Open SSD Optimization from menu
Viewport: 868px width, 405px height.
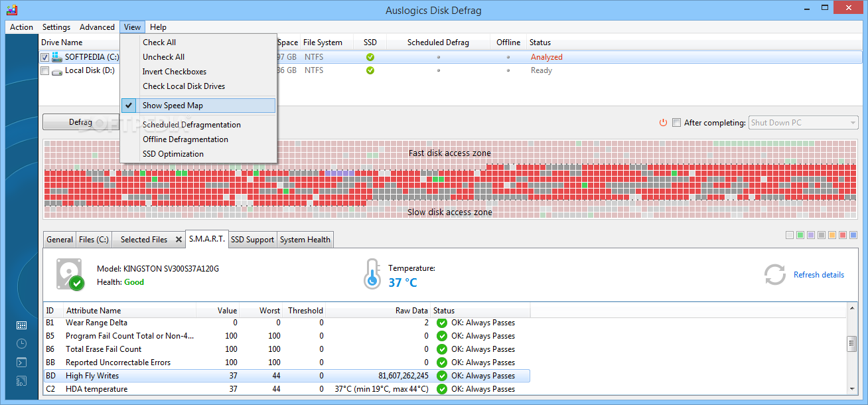point(198,154)
